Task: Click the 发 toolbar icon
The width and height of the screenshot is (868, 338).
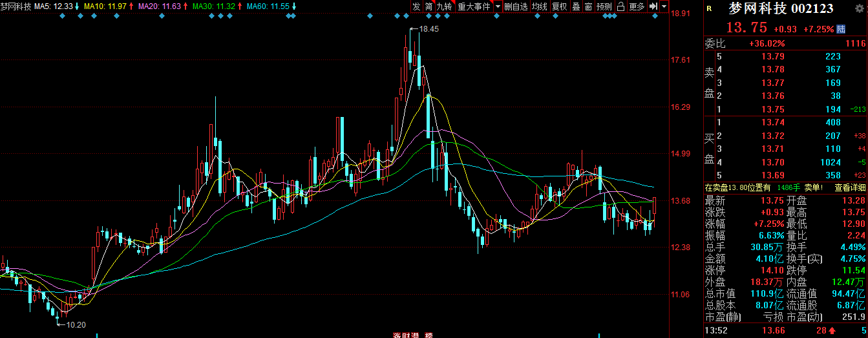Action: point(416,6)
